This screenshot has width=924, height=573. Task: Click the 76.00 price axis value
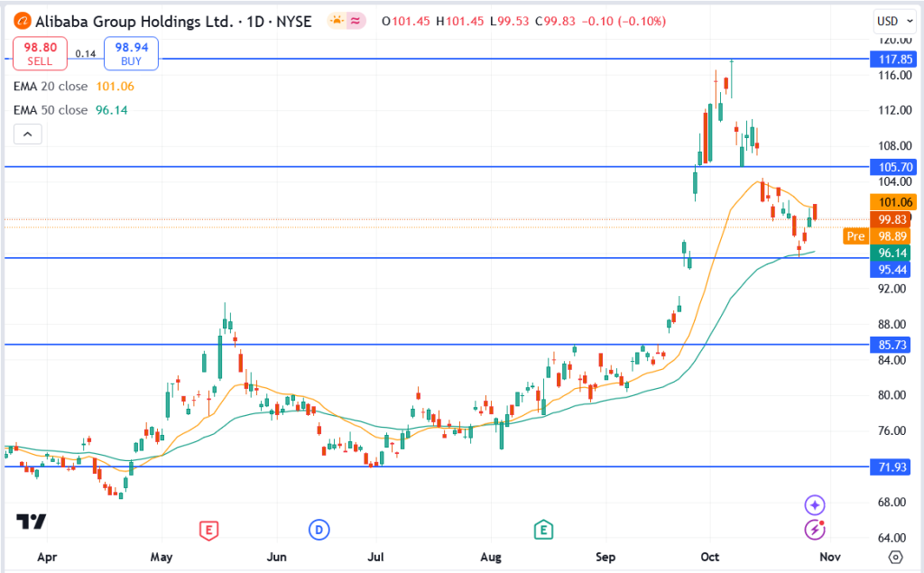894,431
